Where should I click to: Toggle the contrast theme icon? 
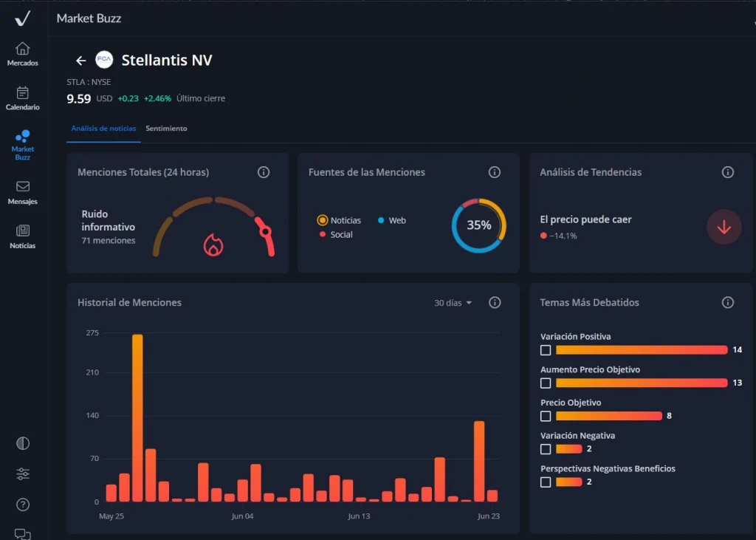(23, 443)
